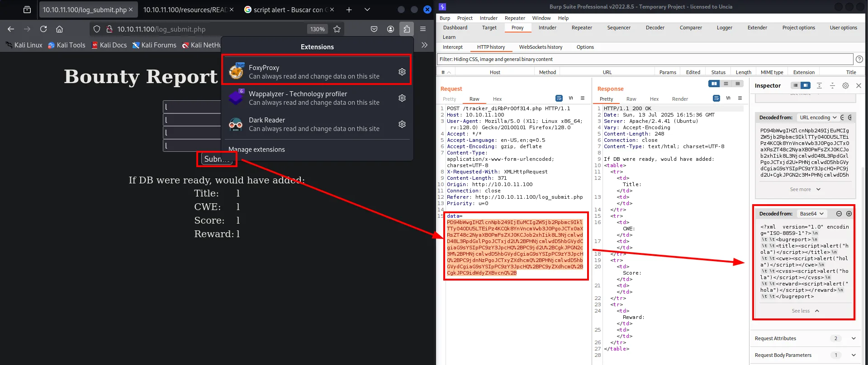Add decoding step in Base64 section
This screenshot has width=868, height=365.
pos(849,214)
